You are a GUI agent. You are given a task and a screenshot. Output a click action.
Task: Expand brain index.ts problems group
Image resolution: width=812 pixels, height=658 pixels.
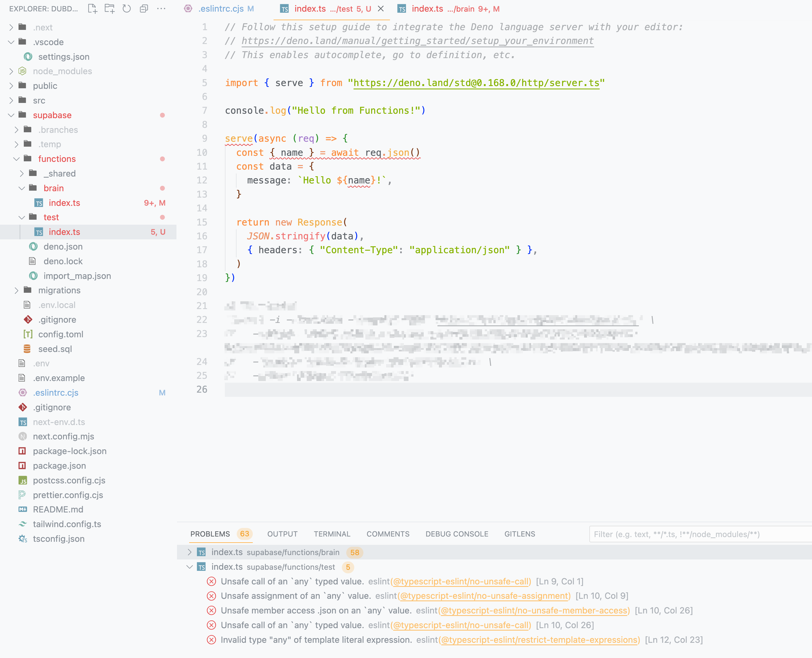coord(189,552)
